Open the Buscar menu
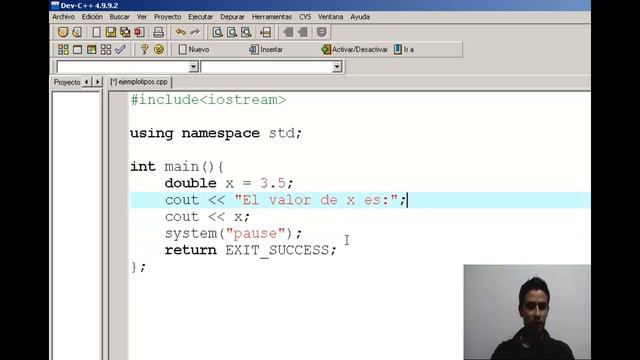The height and width of the screenshot is (360, 640). tap(120, 17)
